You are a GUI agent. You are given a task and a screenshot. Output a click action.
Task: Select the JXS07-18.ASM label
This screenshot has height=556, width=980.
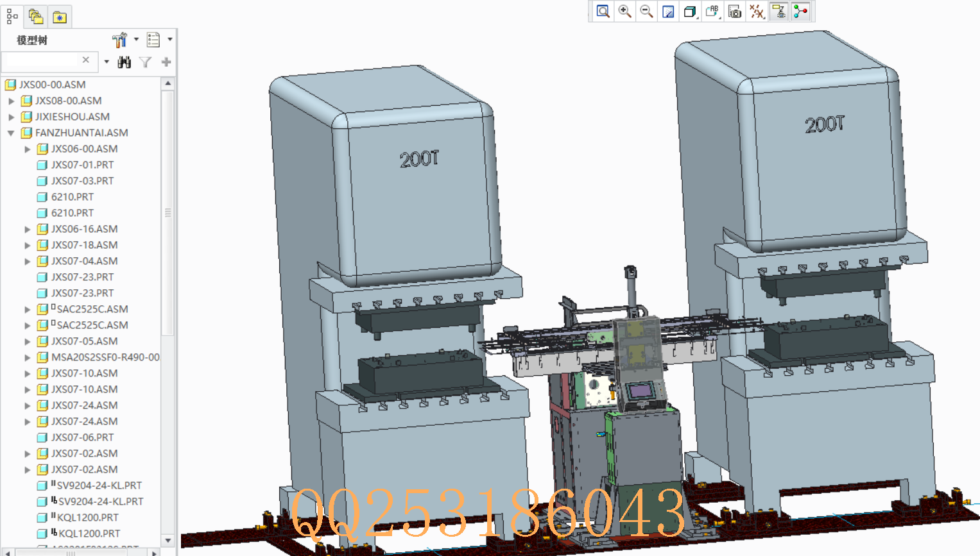click(x=84, y=245)
